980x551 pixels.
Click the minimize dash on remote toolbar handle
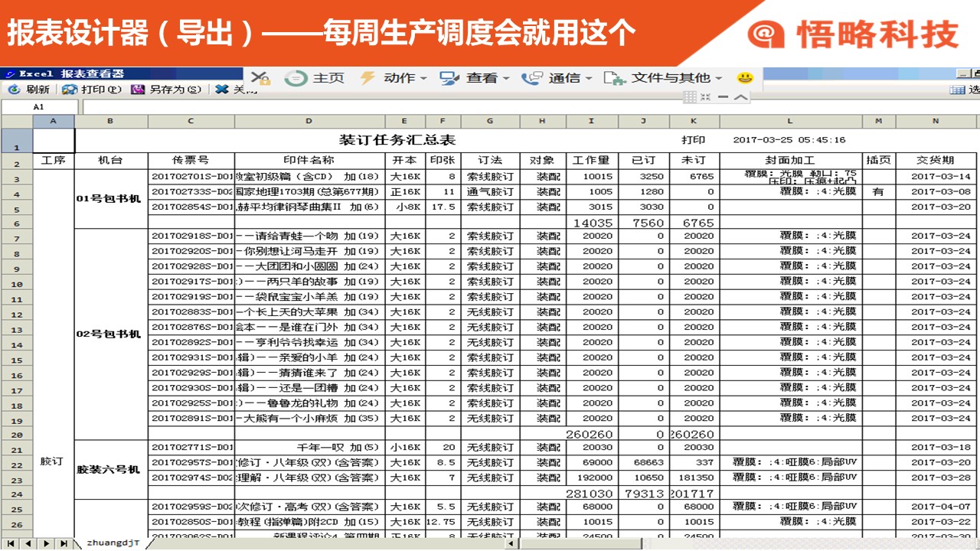[724, 97]
